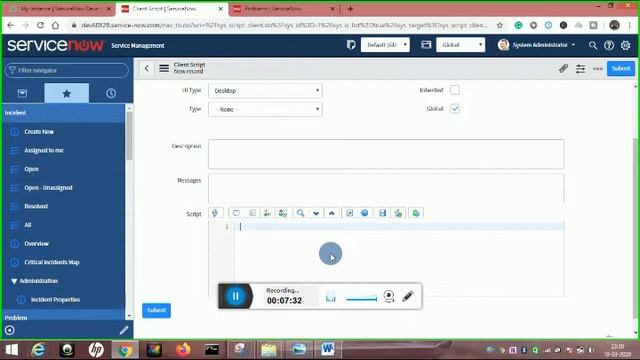Screen dimensions: 640x360
Task: Click the script editor search icon
Action: point(300,213)
